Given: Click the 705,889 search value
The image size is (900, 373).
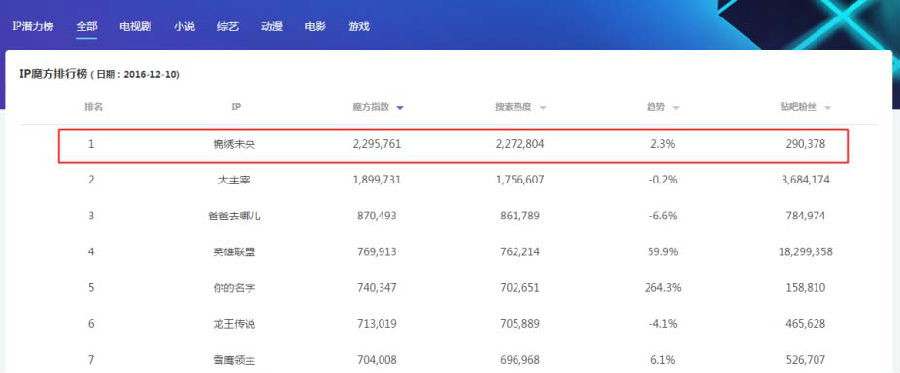Looking at the screenshot, I should [519, 324].
